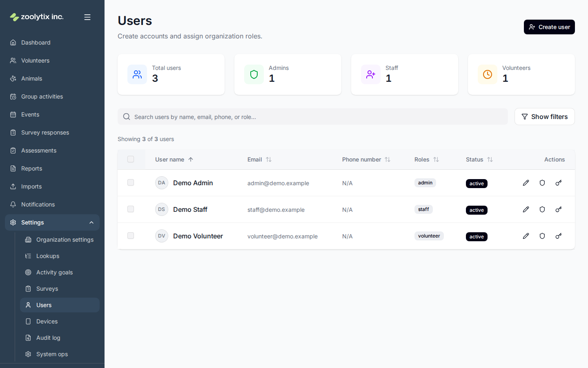588x368 pixels.
Task: Click the Total users people icon
Action: point(137,74)
